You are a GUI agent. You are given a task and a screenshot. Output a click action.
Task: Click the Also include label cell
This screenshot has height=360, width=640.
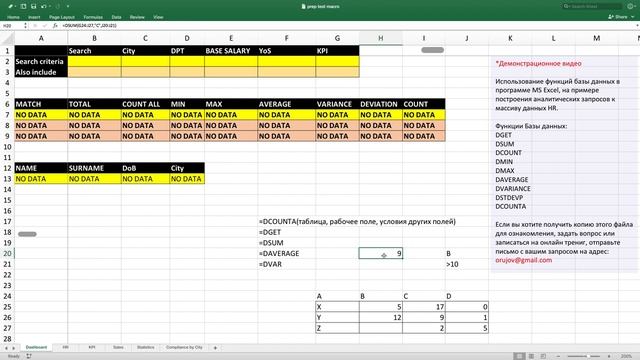tap(41, 72)
